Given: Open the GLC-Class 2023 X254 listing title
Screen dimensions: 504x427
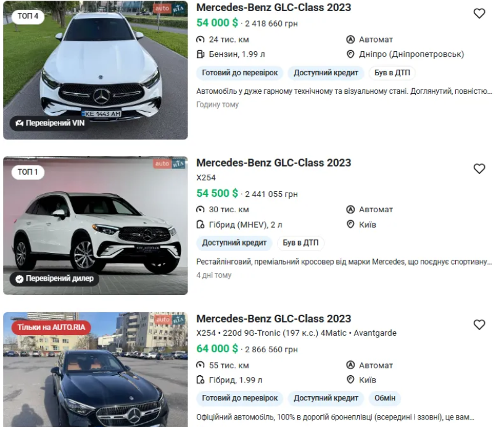Looking at the screenshot, I should click(x=273, y=163).
